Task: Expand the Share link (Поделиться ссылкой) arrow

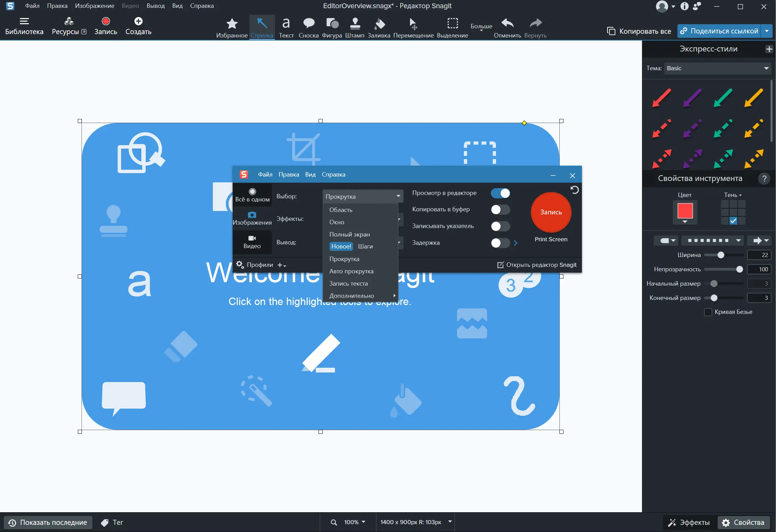Action: pyautogui.click(x=767, y=31)
